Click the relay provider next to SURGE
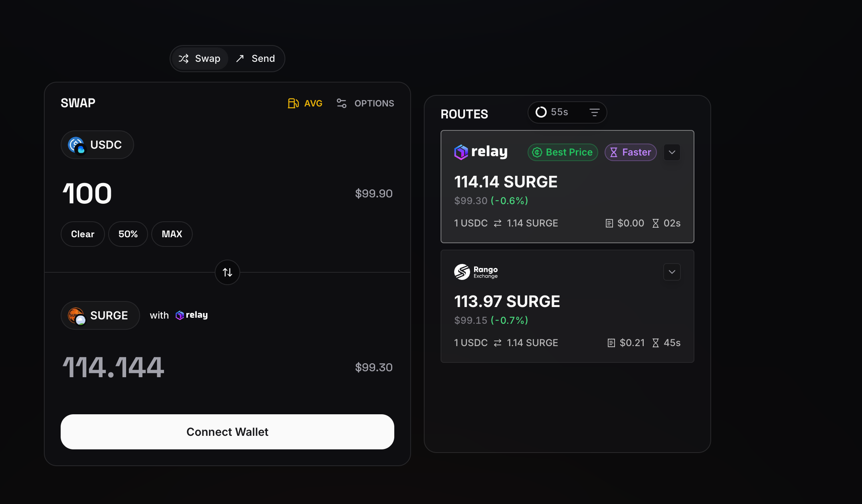 point(192,315)
